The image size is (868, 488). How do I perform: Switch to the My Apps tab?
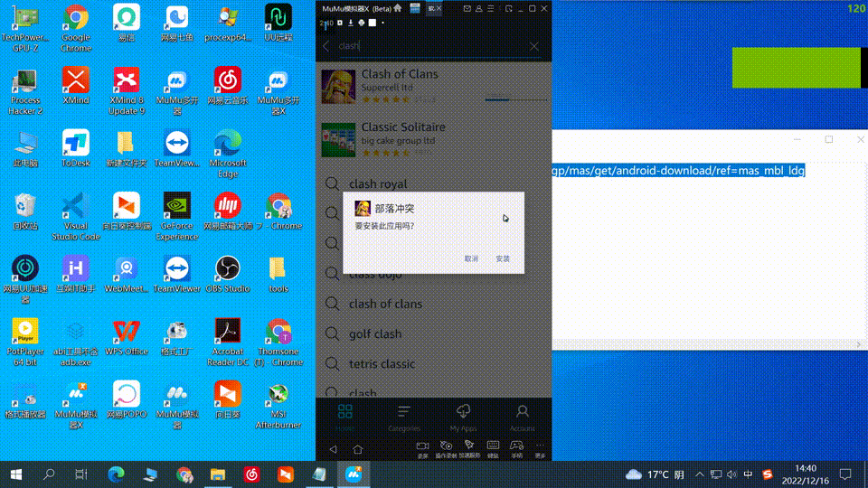click(x=463, y=418)
